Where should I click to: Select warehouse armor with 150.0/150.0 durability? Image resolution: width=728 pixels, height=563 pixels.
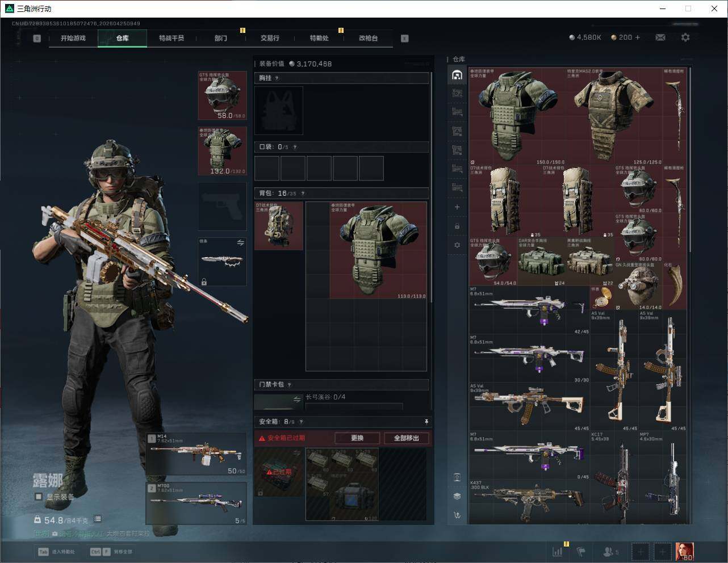(x=517, y=116)
